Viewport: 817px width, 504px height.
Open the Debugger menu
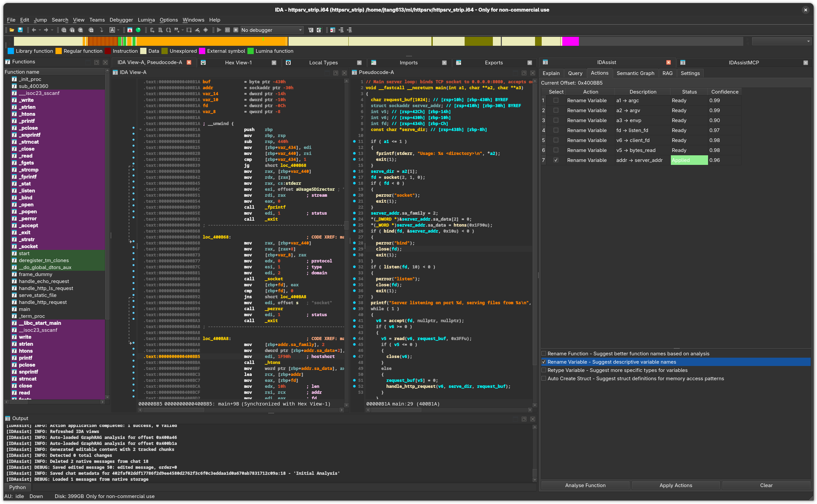pos(121,20)
